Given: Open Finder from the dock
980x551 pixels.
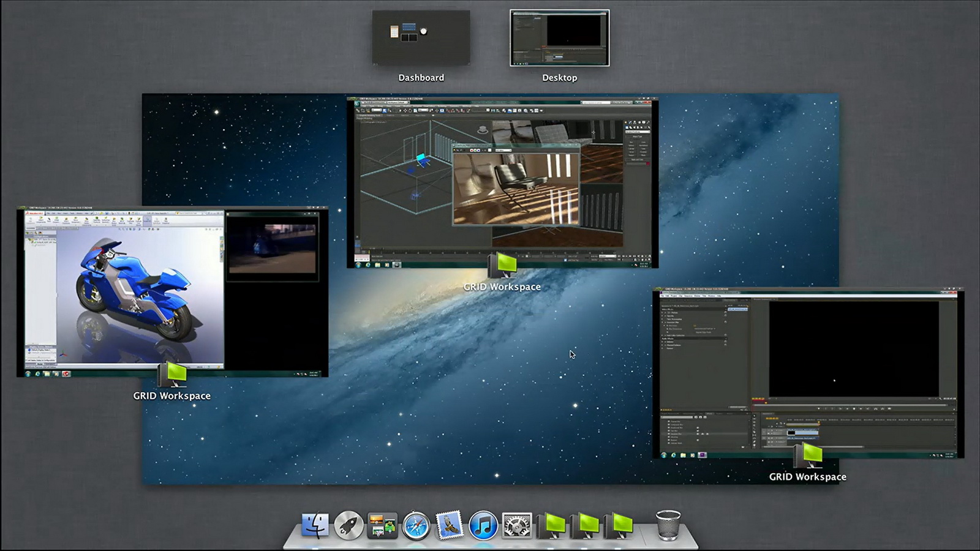Looking at the screenshot, I should tap(315, 525).
